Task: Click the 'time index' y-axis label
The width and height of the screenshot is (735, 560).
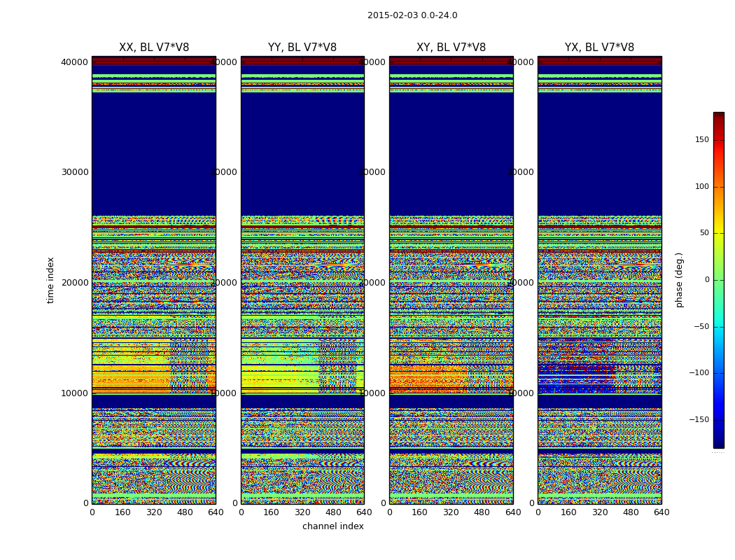Action: (50, 280)
